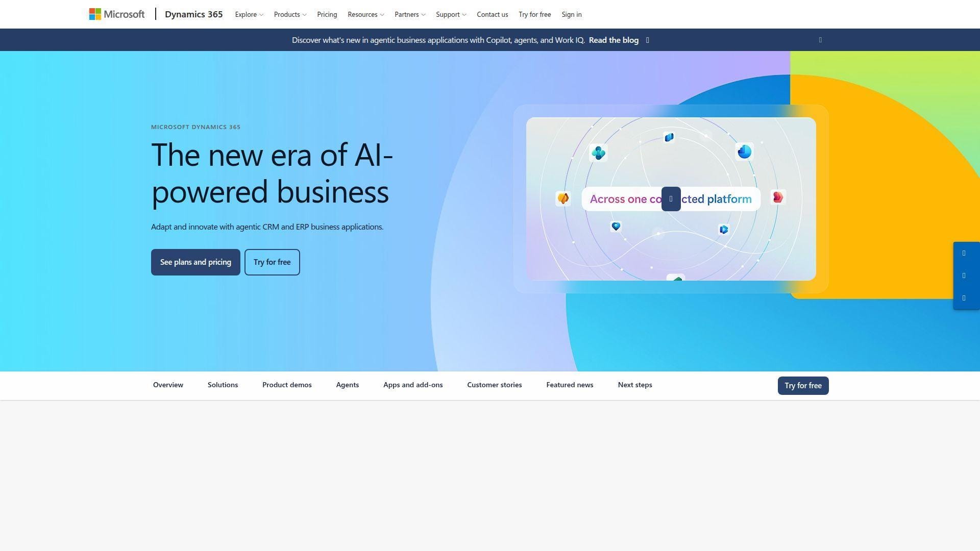Click the blue pie-chart app icon in the video
The width and height of the screenshot is (980, 551).
pyautogui.click(x=744, y=152)
